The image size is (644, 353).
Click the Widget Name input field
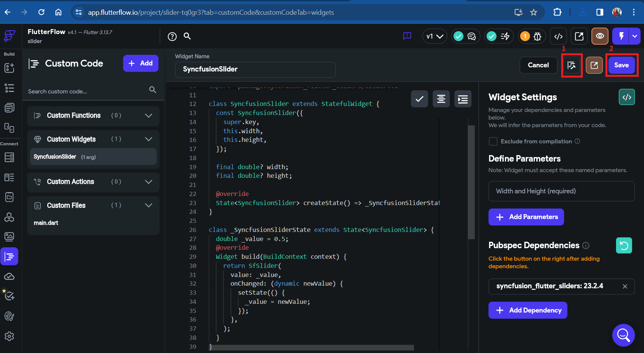click(255, 70)
